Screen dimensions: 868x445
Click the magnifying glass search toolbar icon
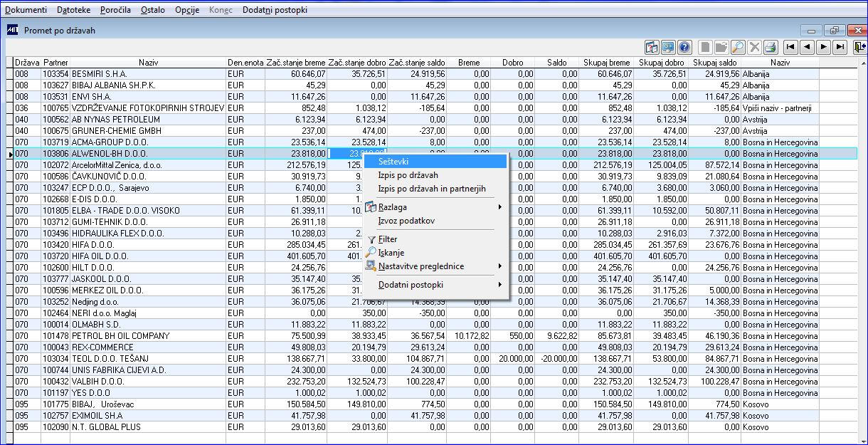tap(739, 47)
